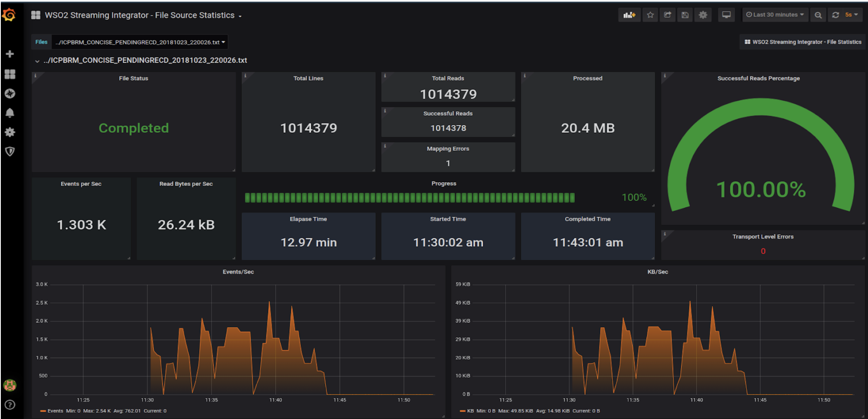This screenshot has width=868, height=419.
Task: Click the 11:43:01 am completed time
Action: pyautogui.click(x=588, y=243)
